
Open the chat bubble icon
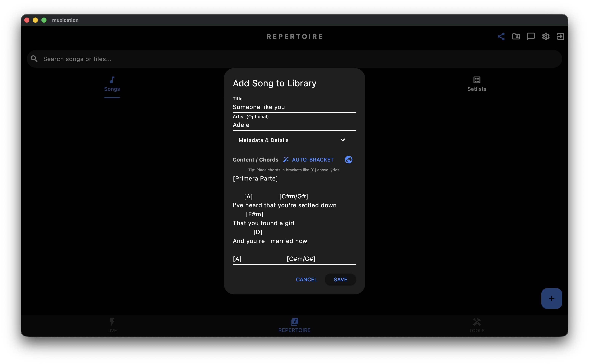point(531,36)
